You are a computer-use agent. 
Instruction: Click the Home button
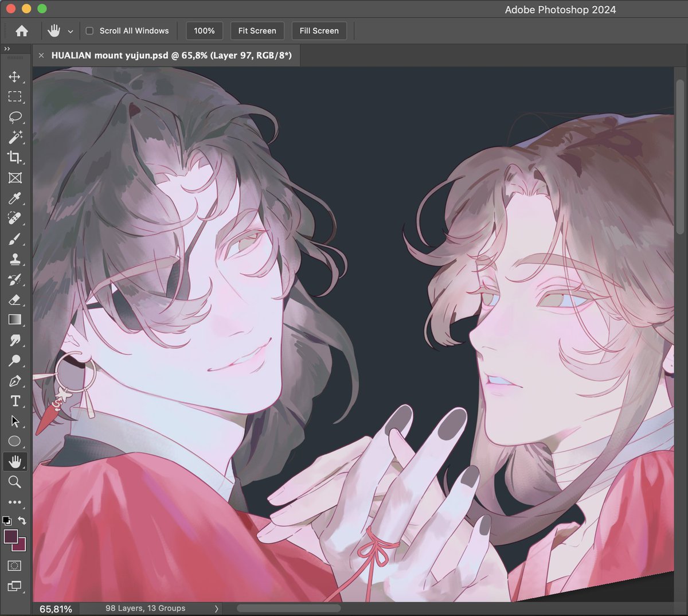(x=22, y=31)
